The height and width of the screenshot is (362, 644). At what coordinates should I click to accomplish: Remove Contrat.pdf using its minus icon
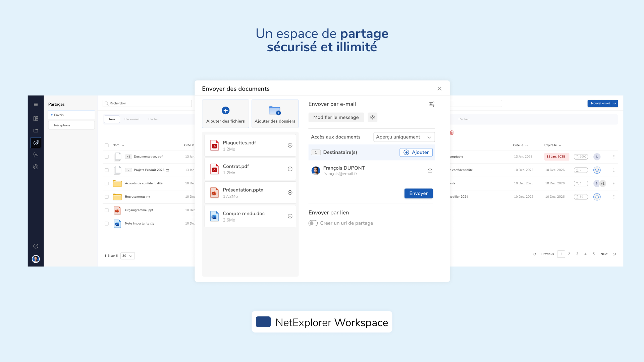(x=289, y=169)
